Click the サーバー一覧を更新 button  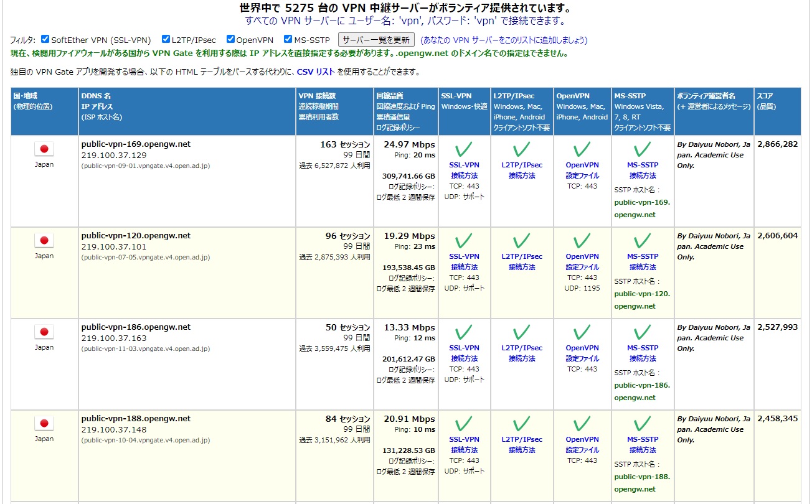[x=376, y=40]
